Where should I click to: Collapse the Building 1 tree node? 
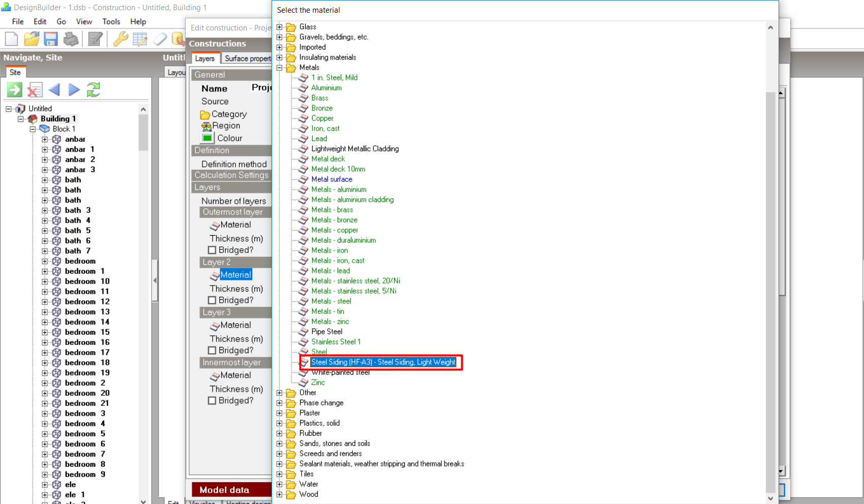[21, 119]
